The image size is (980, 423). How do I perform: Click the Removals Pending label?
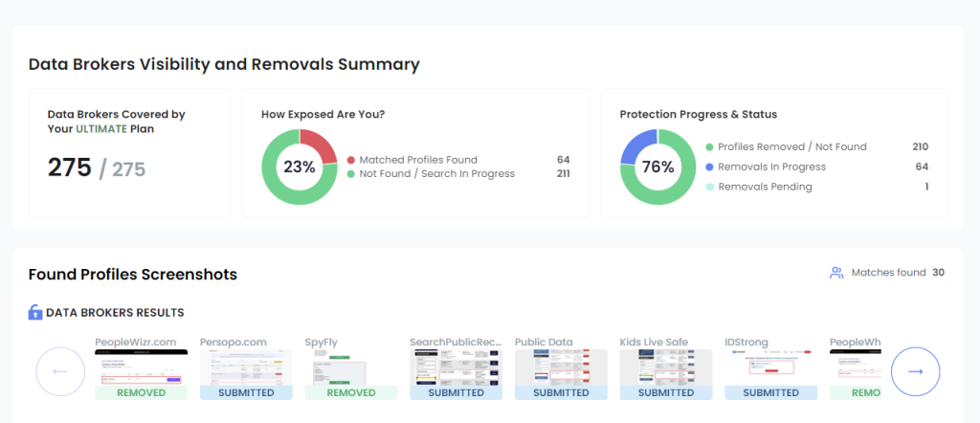[765, 187]
